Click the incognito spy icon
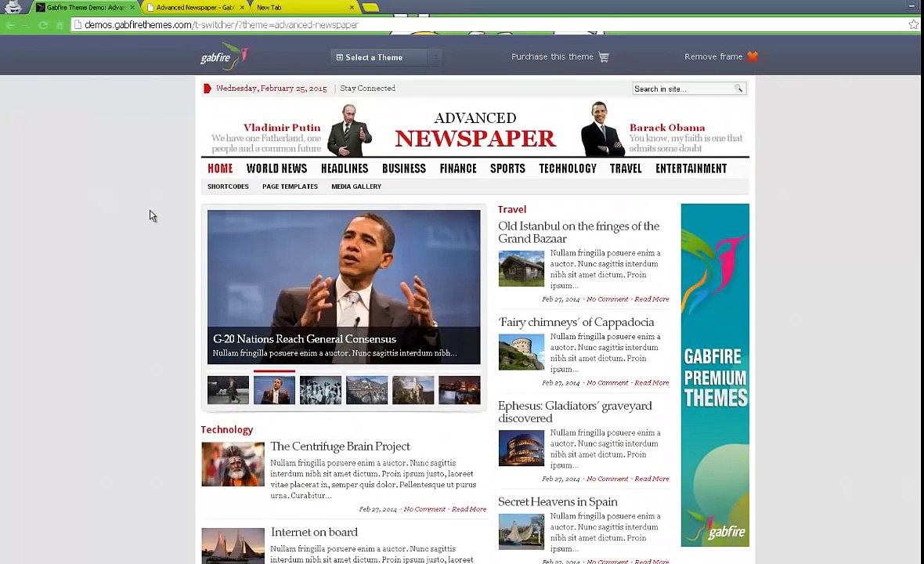Screen dimensions: 924x564 (x=13, y=7)
